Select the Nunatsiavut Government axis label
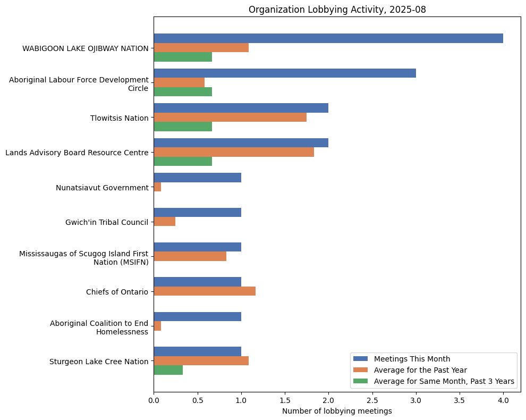 point(102,188)
